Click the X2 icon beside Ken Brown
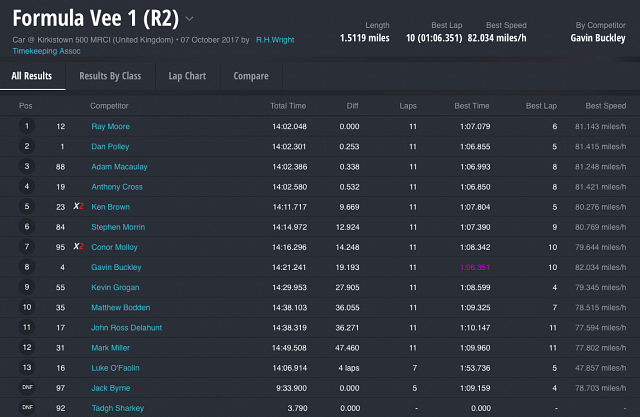 click(x=79, y=206)
